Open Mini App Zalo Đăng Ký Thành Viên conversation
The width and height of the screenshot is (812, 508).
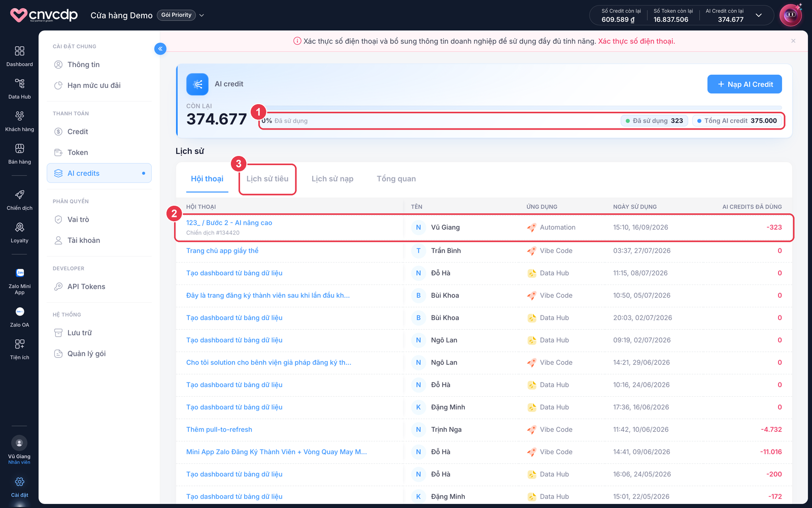pos(277,452)
